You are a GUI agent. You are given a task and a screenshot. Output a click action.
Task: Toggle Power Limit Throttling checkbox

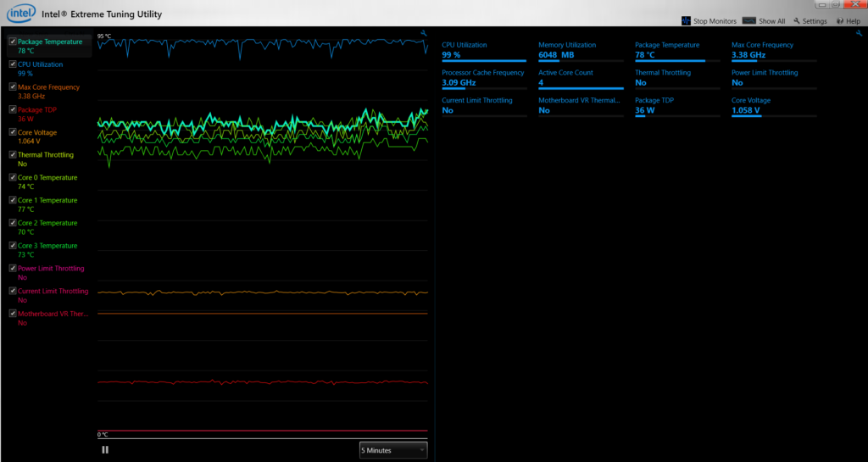pos(13,269)
